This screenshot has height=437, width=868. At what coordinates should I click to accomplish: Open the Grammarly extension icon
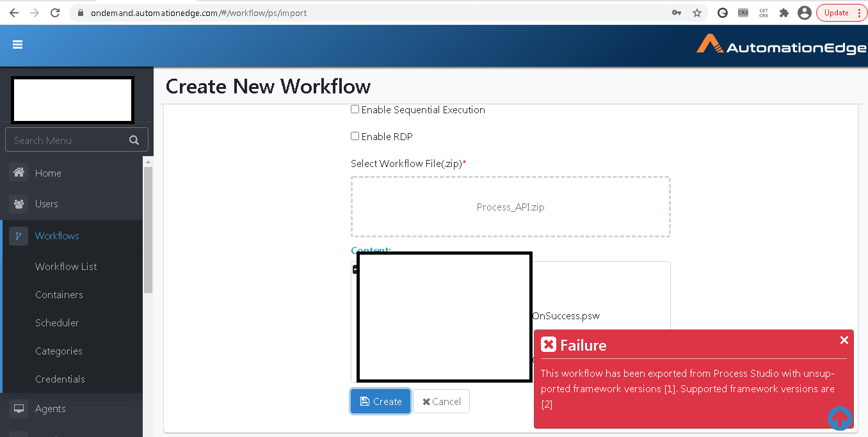pos(723,13)
